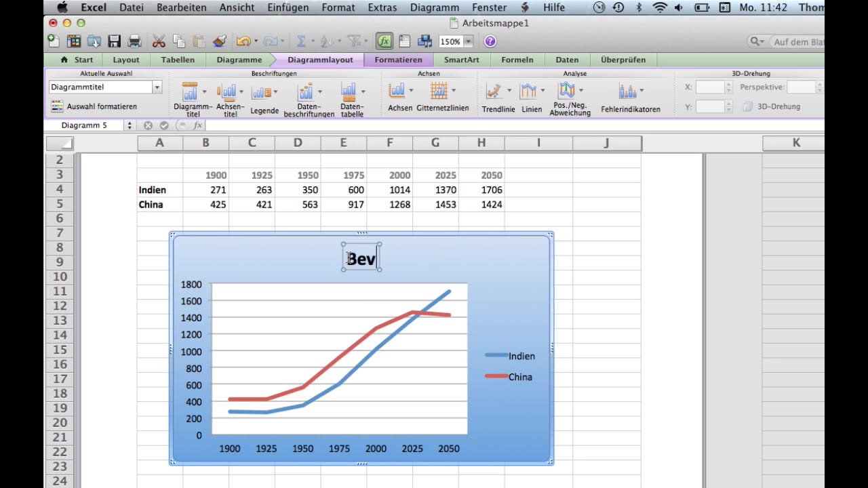Screen dimensions: 868x488
Task: Switch to the Formatieren ribbon tab
Action: pos(398,60)
